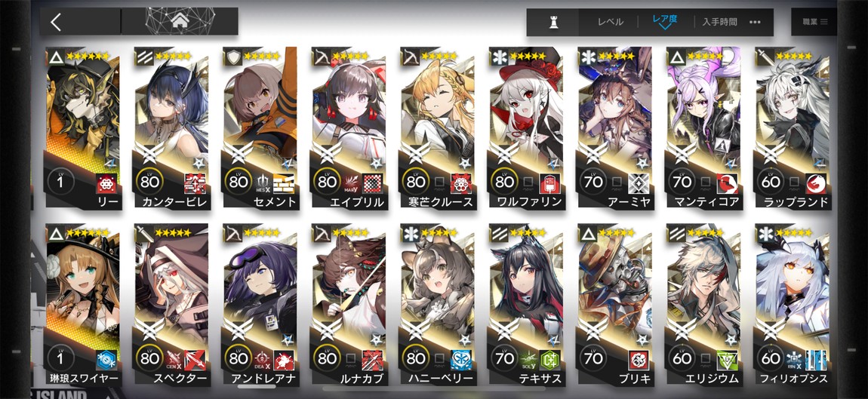Sort operators by レベル tab
Viewport: 868px width, 399px height.
611,22
